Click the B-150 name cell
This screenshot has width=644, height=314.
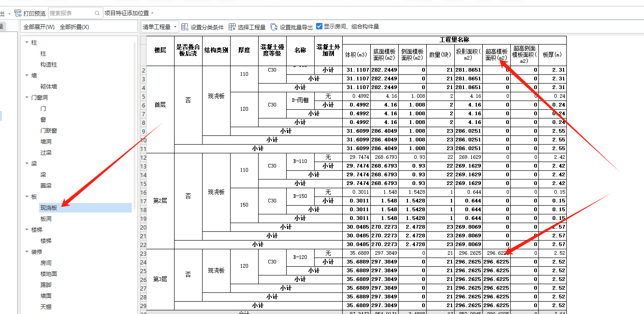[x=300, y=196]
